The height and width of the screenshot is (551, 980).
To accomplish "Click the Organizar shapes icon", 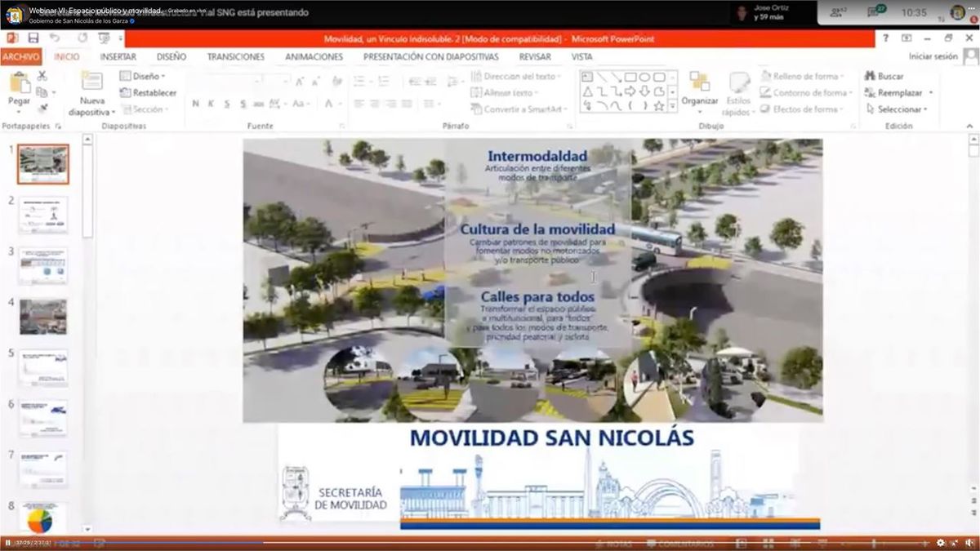I will (x=699, y=82).
